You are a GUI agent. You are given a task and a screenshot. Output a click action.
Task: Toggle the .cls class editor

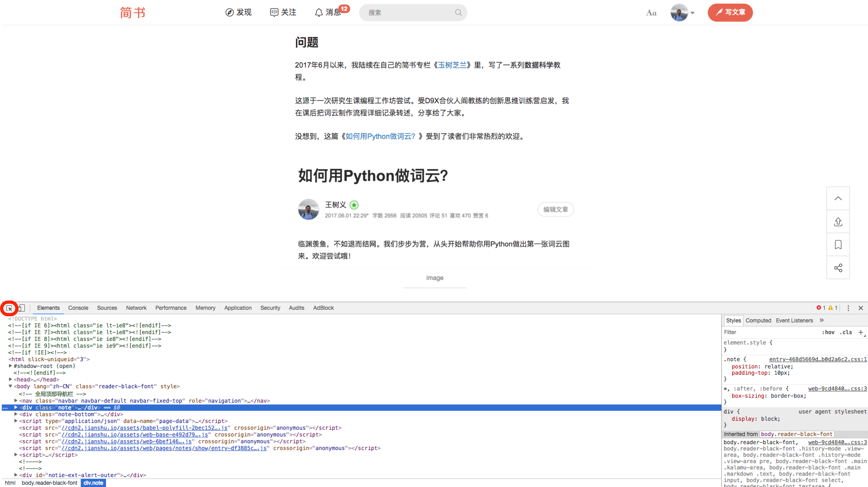[x=846, y=332]
